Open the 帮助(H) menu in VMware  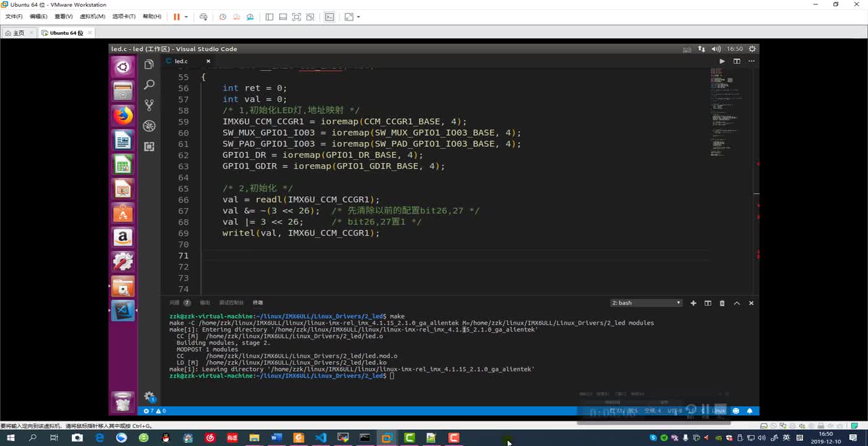point(152,17)
